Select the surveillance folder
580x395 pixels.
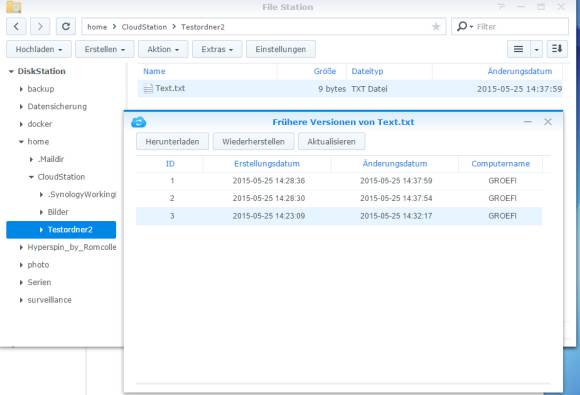(50, 300)
